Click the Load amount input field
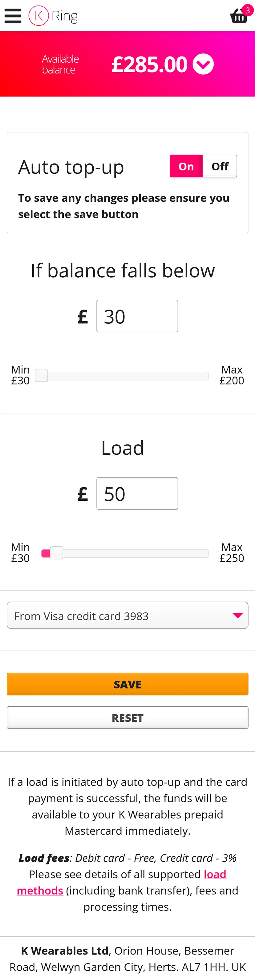Image resolution: width=255 pixels, height=980 pixels. coord(137,493)
